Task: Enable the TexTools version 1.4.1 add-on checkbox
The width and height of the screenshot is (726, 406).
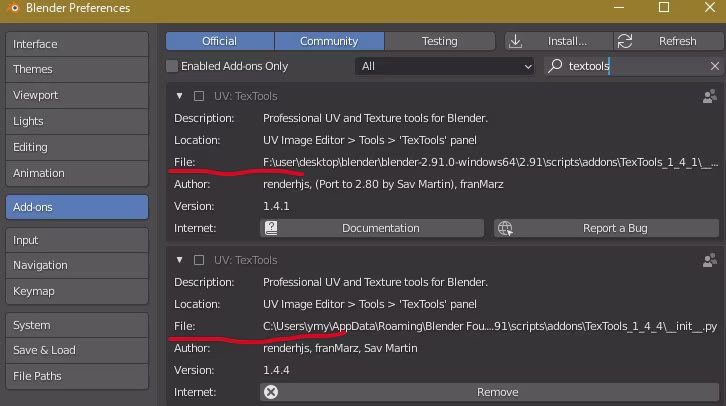Action: pyautogui.click(x=199, y=96)
